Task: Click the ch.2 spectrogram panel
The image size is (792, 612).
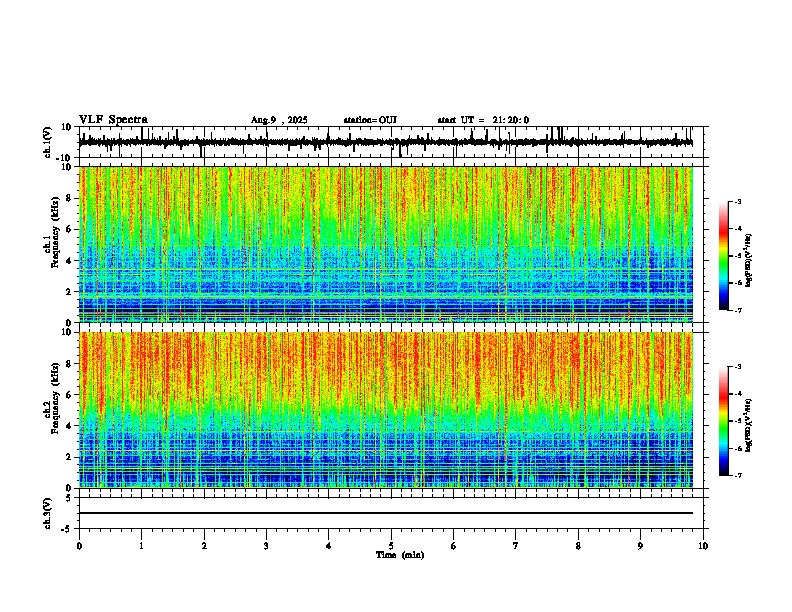Action: coord(385,410)
